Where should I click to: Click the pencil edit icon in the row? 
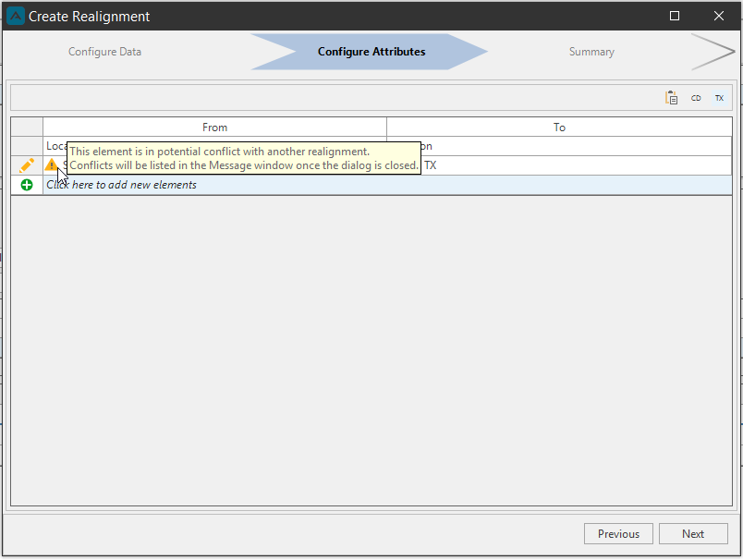tap(27, 165)
